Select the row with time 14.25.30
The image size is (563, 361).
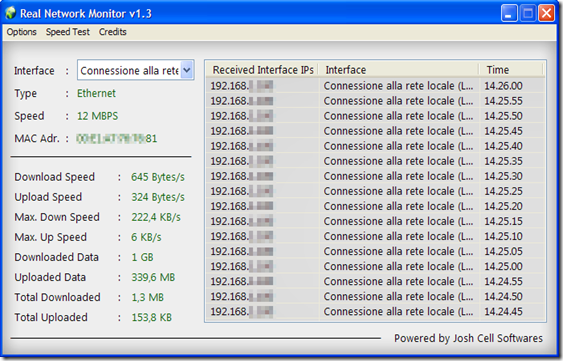pyautogui.click(x=375, y=176)
